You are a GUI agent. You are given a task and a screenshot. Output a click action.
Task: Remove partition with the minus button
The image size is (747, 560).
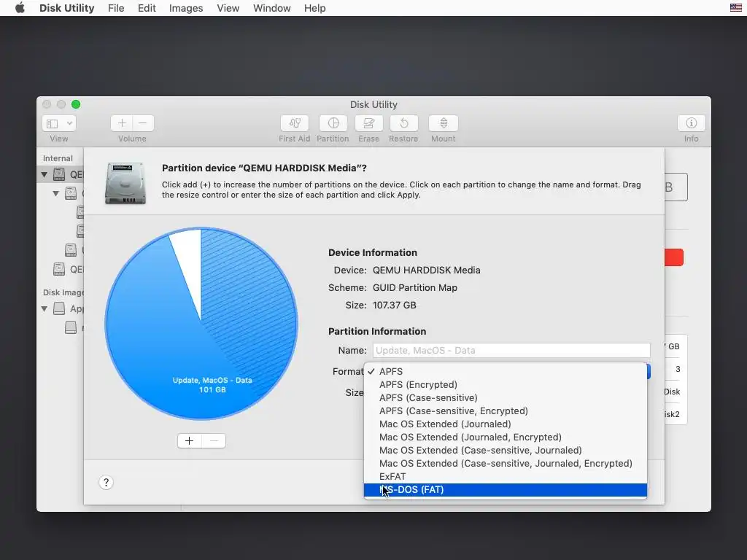pos(214,441)
